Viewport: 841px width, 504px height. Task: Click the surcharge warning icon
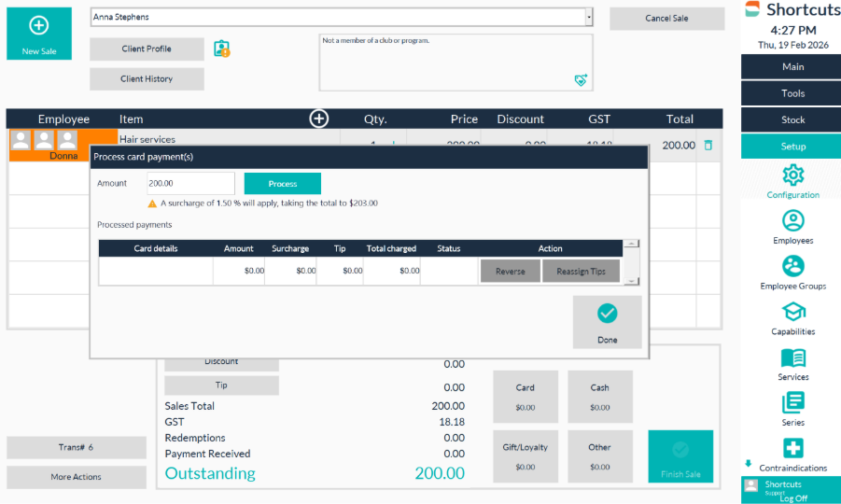152,203
